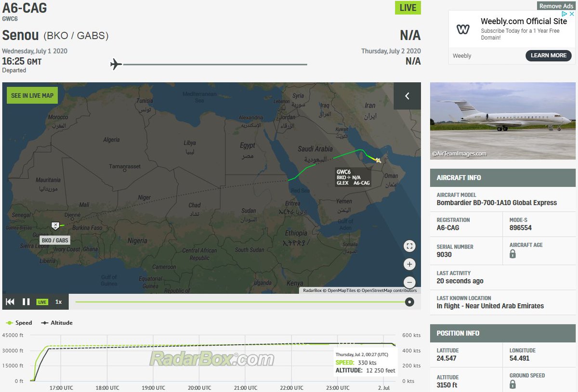Change the 1x playback speed
The height and width of the screenshot is (392, 578).
(59, 302)
